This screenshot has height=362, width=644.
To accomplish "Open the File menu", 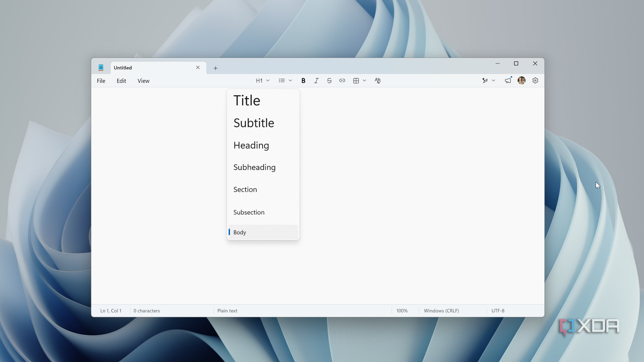I will click(101, 81).
